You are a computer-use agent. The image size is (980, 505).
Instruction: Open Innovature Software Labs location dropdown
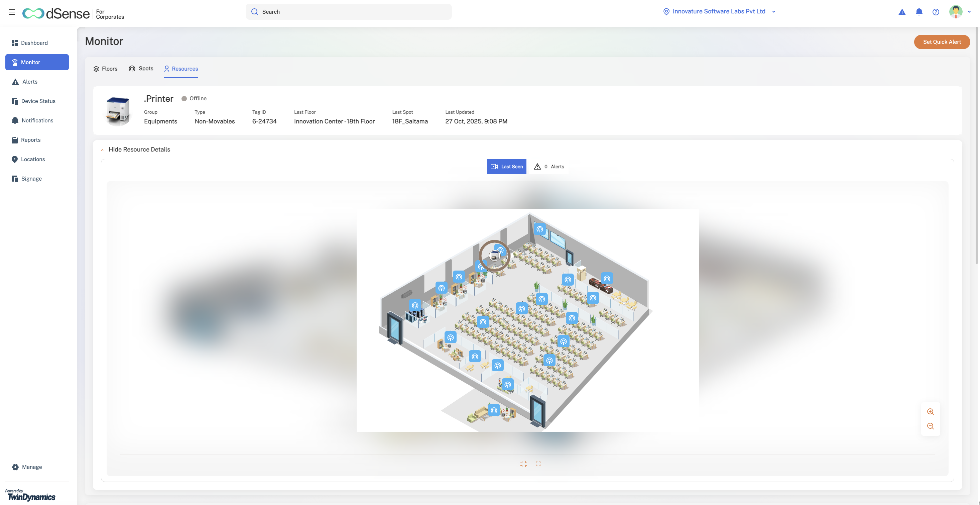pos(719,11)
